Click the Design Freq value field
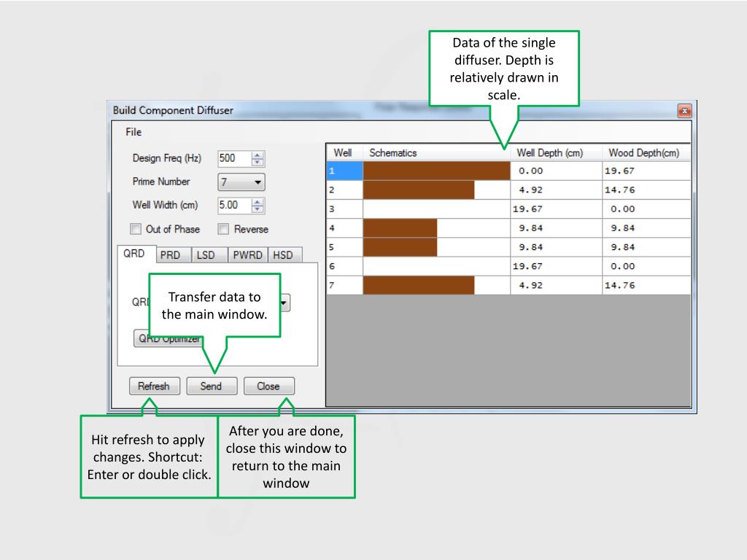The image size is (747, 560). click(234, 158)
